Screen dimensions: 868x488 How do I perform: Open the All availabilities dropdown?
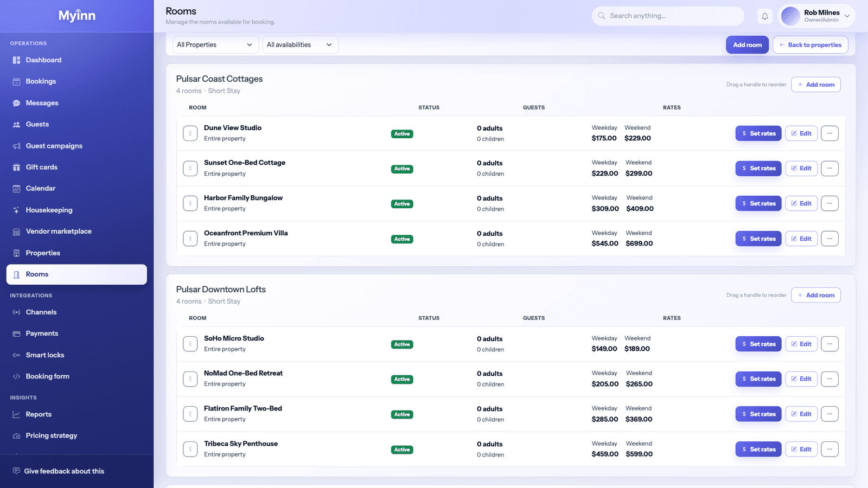coord(300,45)
